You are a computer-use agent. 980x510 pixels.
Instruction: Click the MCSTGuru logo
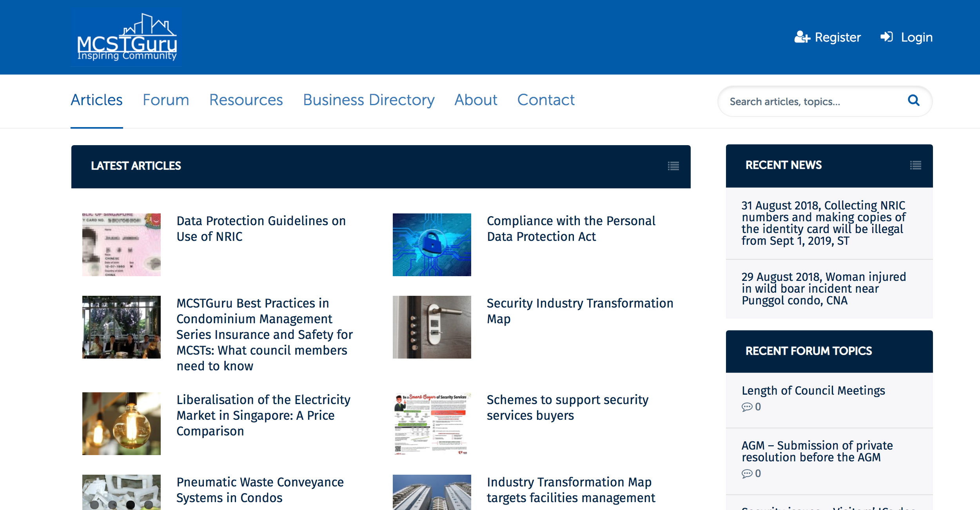tap(126, 38)
